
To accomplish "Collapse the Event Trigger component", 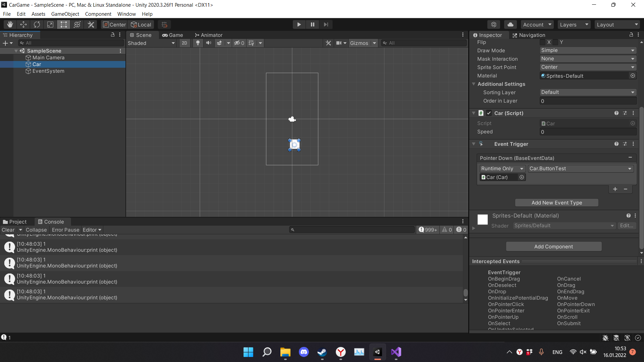I will [474, 144].
